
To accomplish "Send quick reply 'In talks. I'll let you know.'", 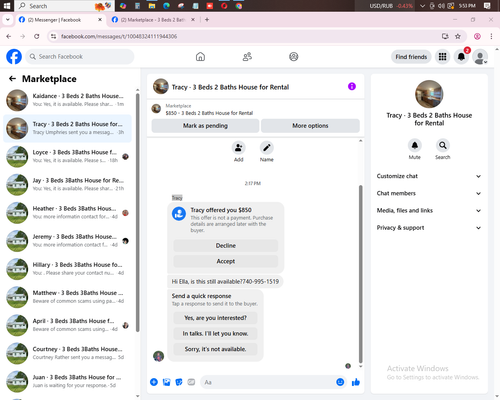I will point(215,334).
